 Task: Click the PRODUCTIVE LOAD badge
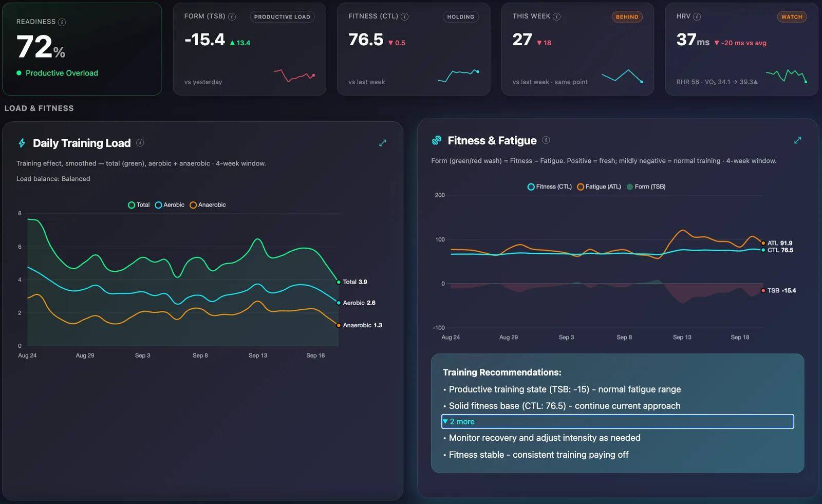[x=282, y=17]
